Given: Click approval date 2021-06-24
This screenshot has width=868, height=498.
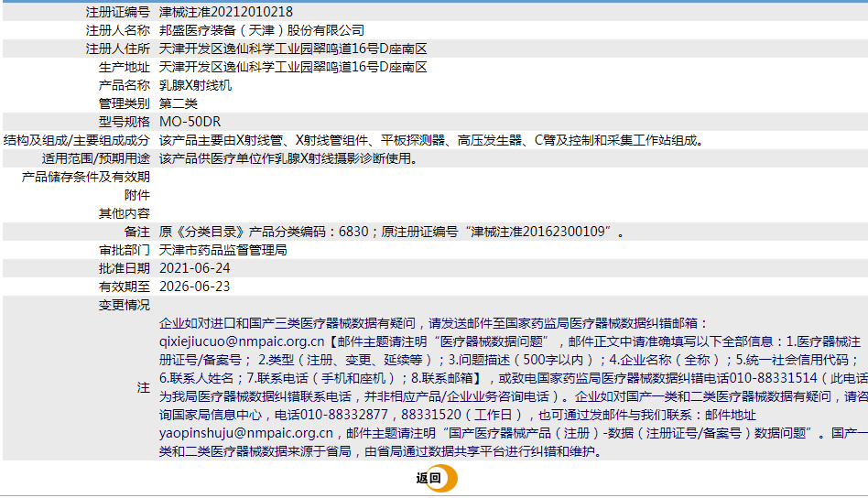Looking at the screenshot, I should click(194, 268).
